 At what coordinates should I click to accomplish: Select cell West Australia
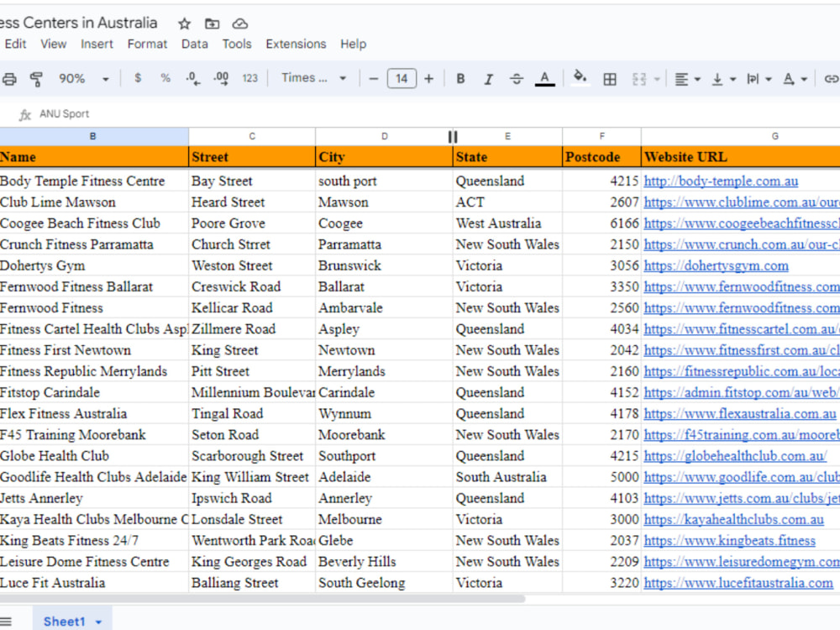tap(507, 223)
